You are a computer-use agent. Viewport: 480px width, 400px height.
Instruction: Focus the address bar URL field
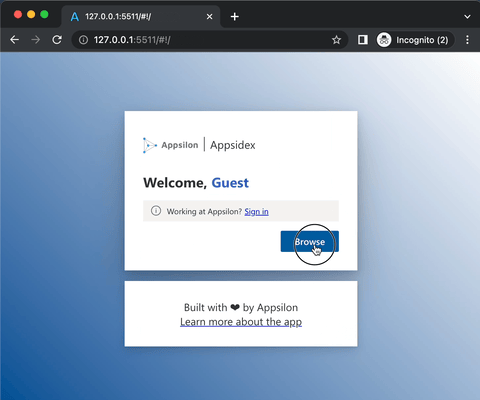point(210,40)
